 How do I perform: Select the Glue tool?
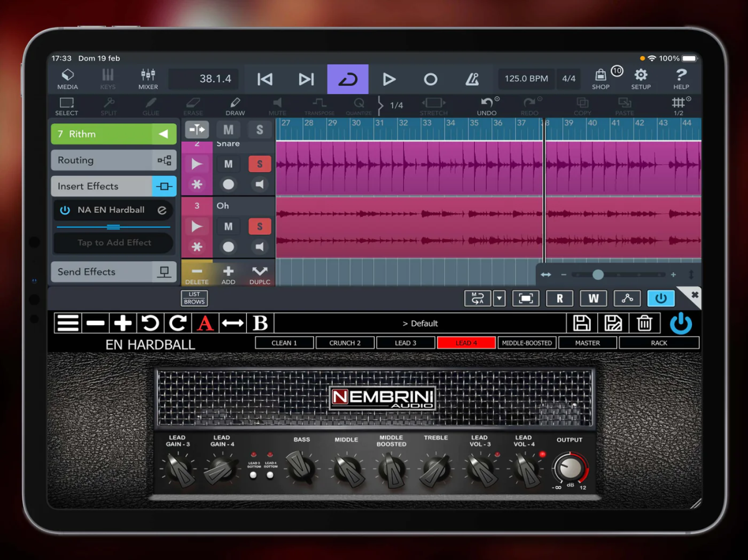tap(151, 106)
